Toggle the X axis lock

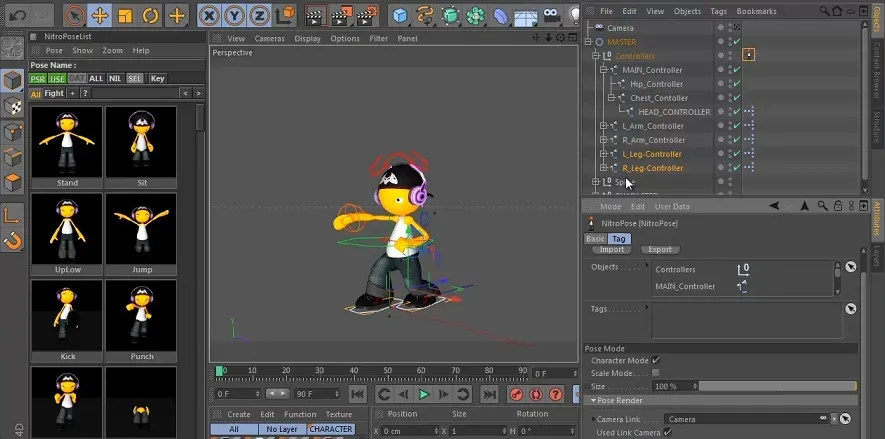click(209, 15)
